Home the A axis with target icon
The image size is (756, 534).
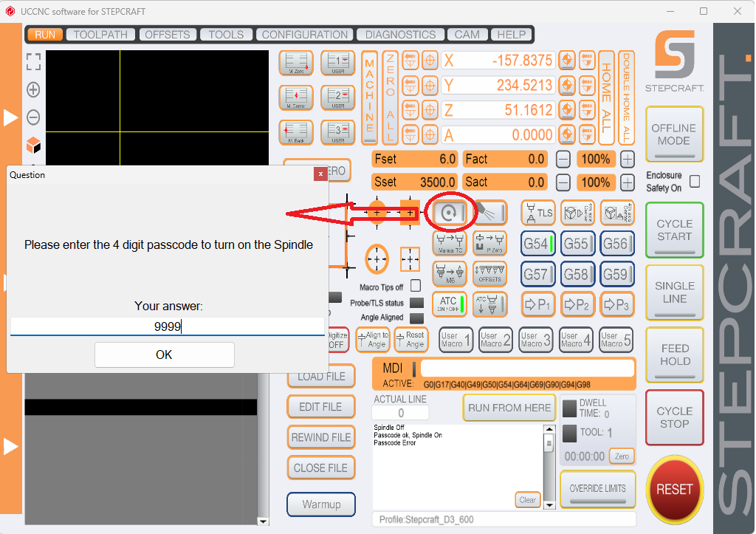point(567,134)
